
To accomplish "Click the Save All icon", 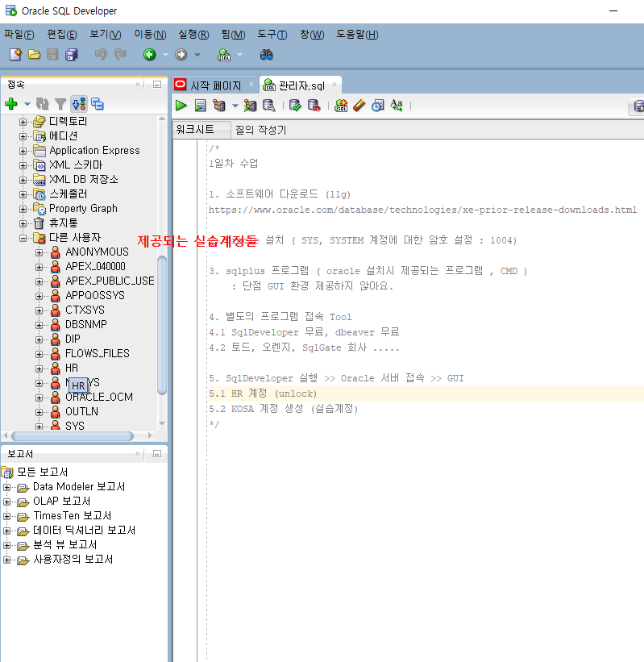I will pos(71,55).
